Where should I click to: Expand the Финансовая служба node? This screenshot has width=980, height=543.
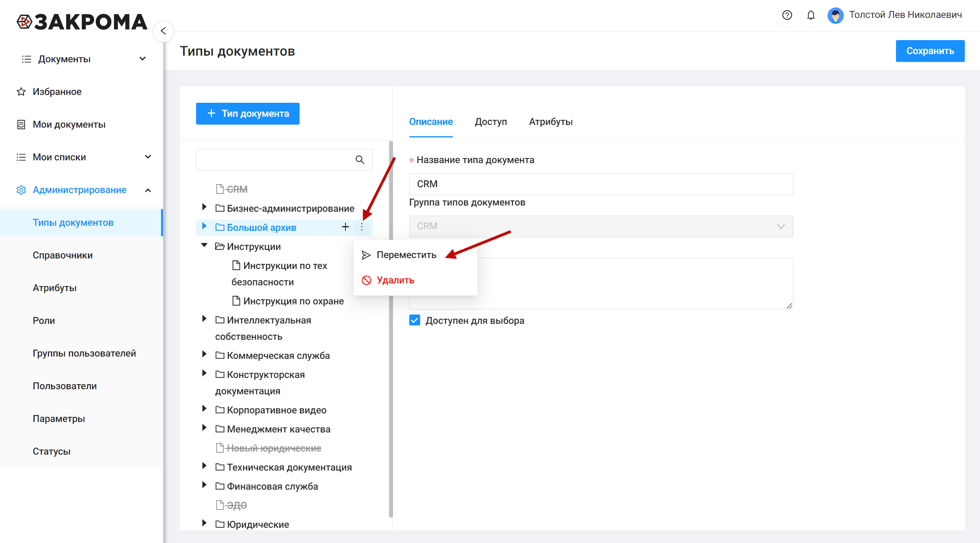coord(204,485)
